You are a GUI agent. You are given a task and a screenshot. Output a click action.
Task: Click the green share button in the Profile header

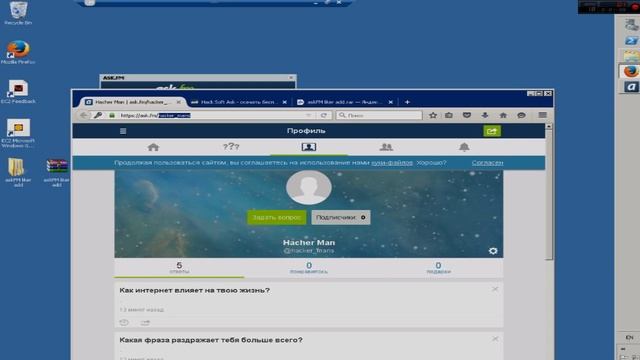click(492, 131)
